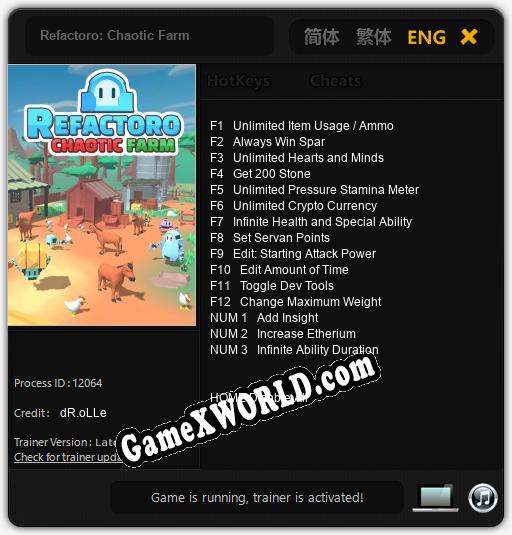
Task: Close the trainer with the yellow X
Action: [469, 37]
